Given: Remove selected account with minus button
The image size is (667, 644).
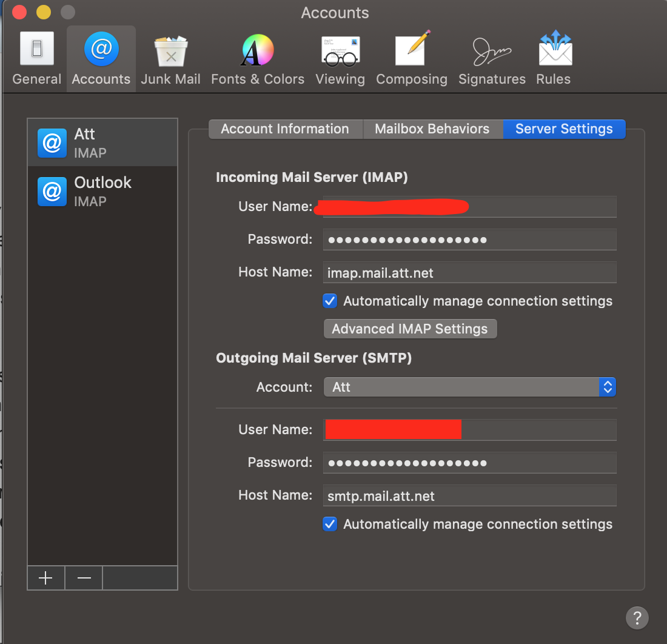Looking at the screenshot, I should tap(84, 578).
